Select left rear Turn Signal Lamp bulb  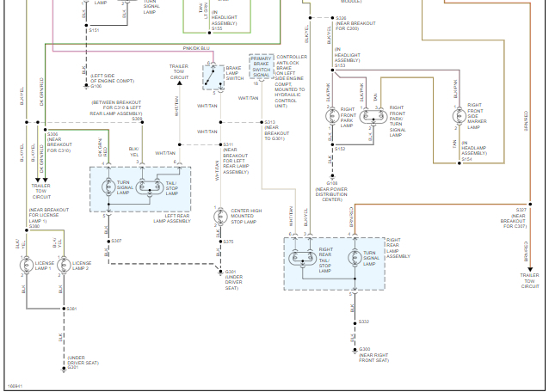(108, 187)
